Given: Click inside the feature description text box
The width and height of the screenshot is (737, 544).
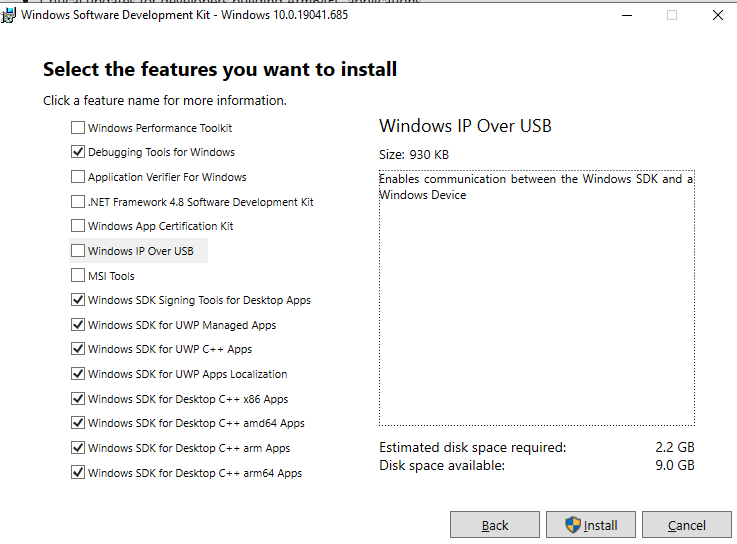Looking at the screenshot, I should [x=537, y=298].
